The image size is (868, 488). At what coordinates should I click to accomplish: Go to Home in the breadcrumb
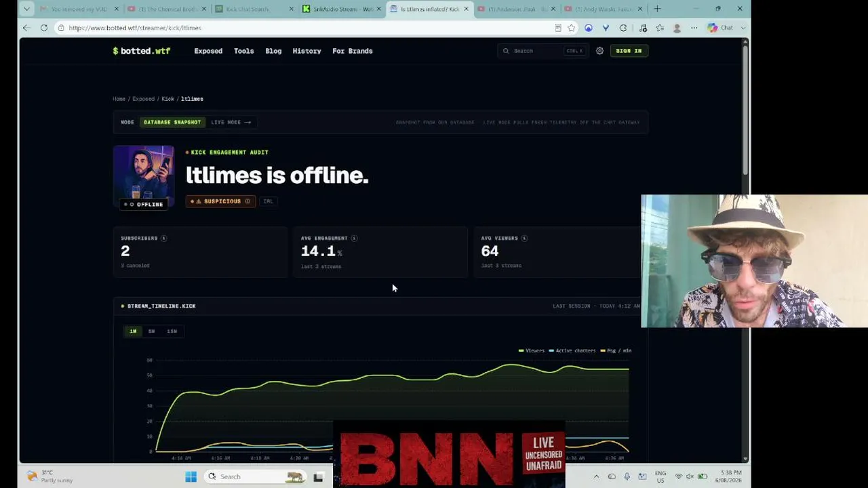pyautogui.click(x=119, y=99)
